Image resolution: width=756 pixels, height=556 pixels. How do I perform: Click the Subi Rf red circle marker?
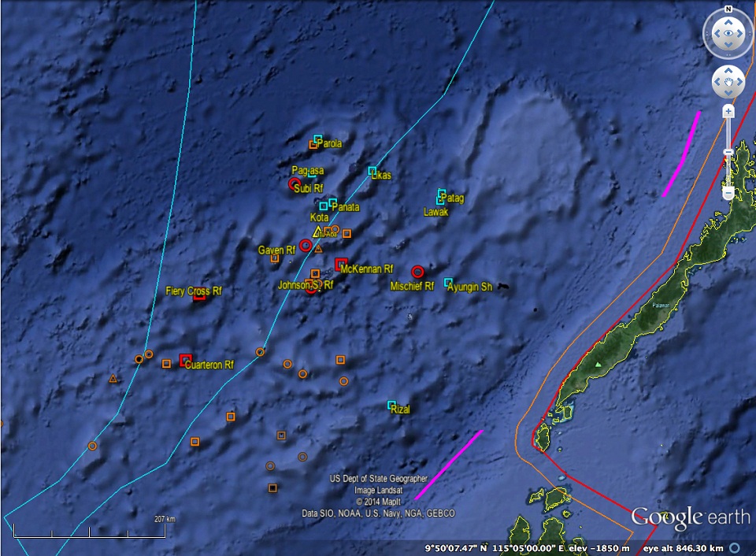(x=295, y=183)
